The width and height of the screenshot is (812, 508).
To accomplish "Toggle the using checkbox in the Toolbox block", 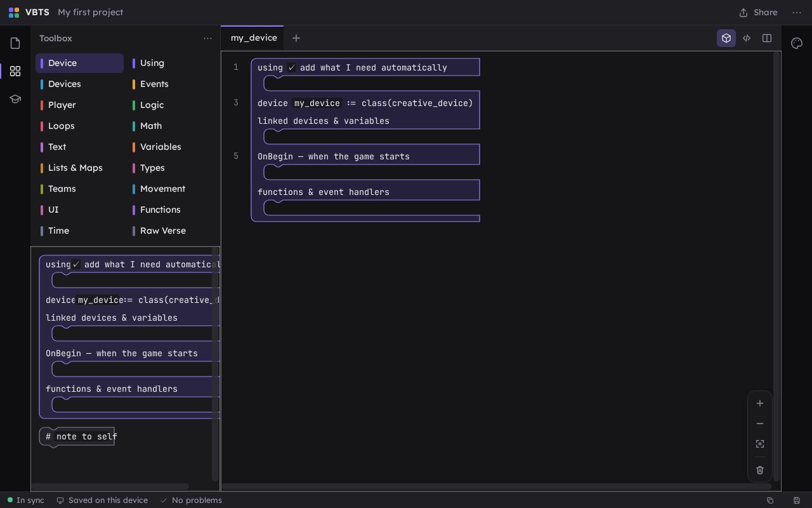I will (x=76, y=264).
